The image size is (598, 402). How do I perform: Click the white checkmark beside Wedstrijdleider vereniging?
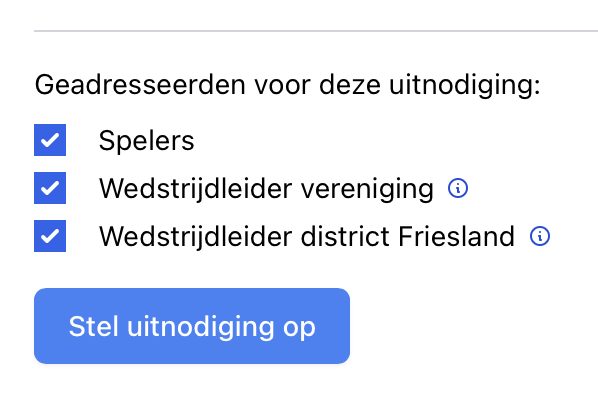pyautogui.click(x=50, y=188)
